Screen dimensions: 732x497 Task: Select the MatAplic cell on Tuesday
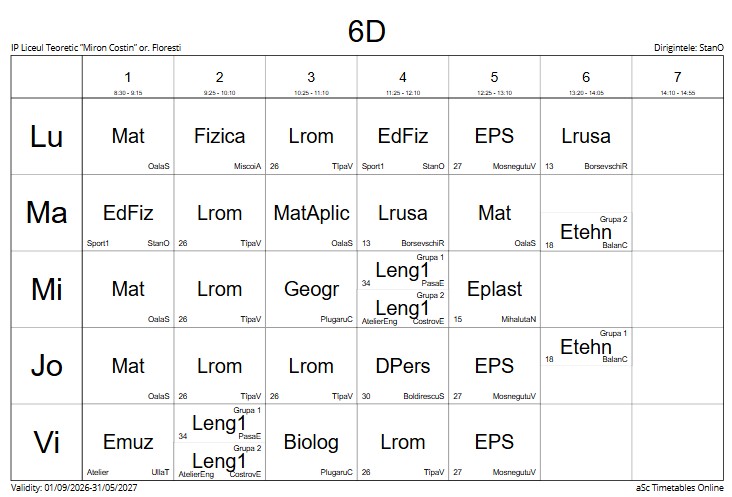click(x=311, y=213)
